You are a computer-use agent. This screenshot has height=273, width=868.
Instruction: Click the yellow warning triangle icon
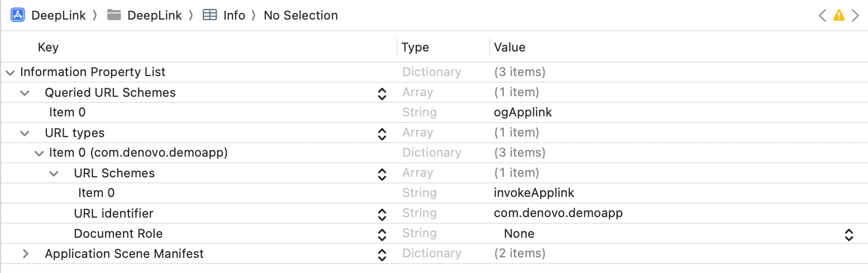[x=838, y=16]
